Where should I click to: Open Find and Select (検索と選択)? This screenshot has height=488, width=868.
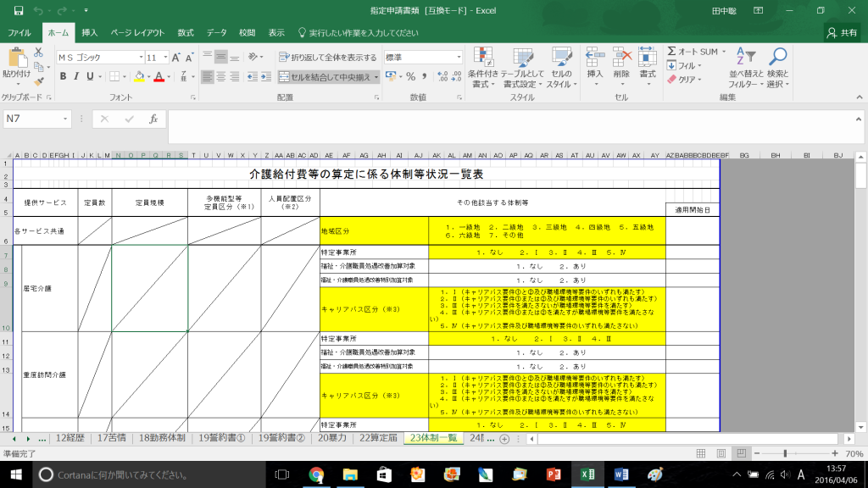coord(776,68)
